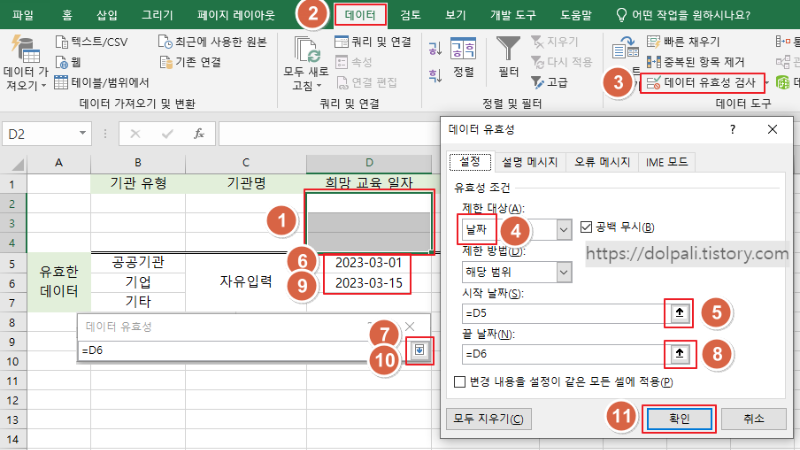This screenshot has height=450, width=800.
Task: Switch to the 홈 ribbon tab
Action: 67,15
